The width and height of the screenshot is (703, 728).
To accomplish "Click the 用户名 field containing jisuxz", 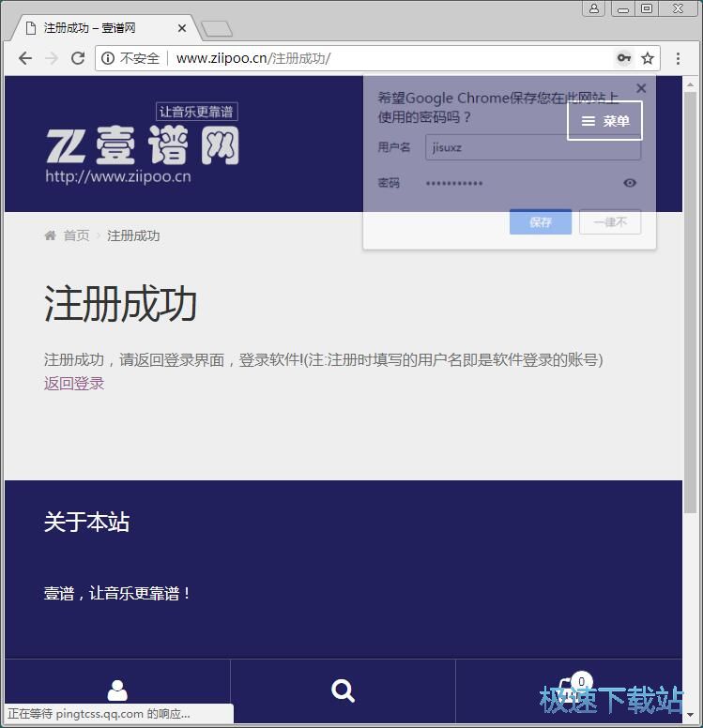I will [533, 147].
